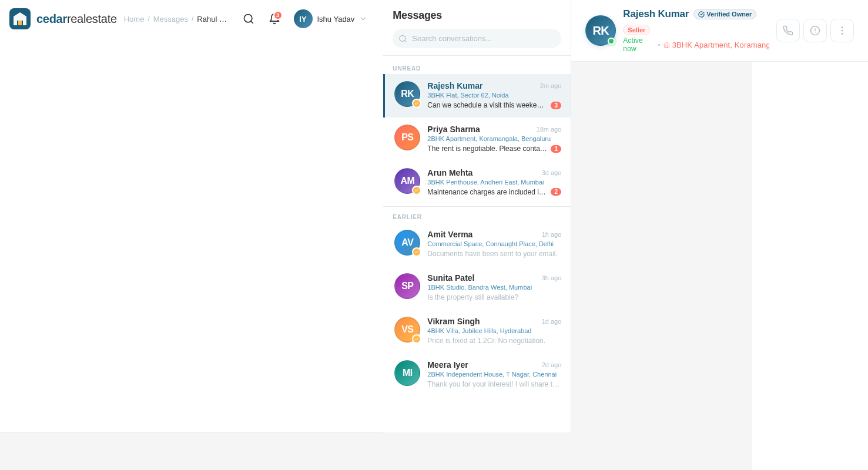Click 'Price is fixed at 1.2Cr' preview

pyautogui.click(x=486, y=341)
